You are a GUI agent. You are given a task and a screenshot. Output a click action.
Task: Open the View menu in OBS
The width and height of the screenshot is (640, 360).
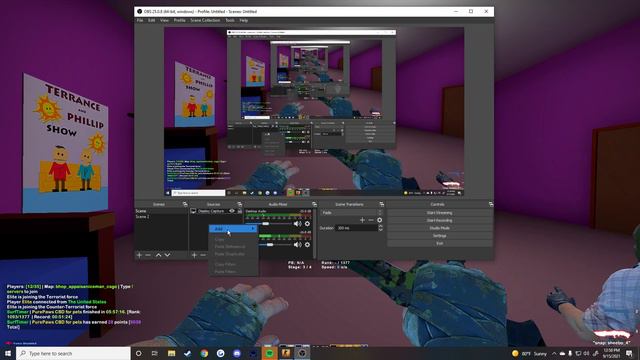pos(164,20)
